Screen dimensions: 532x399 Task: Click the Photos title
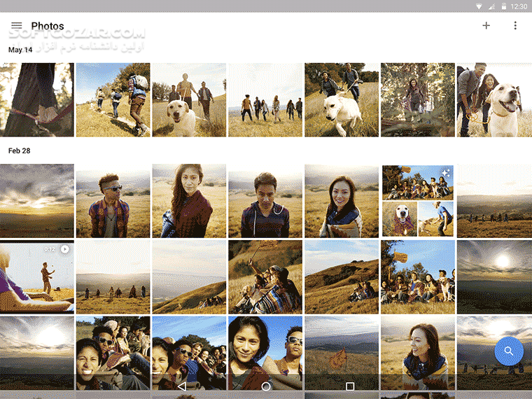[48, 26]
